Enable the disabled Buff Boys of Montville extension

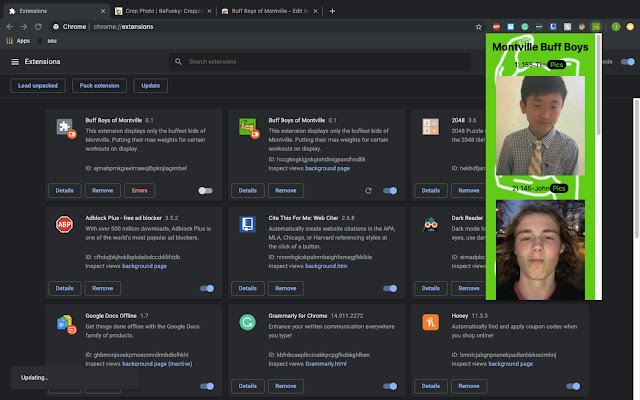click(205, 191)
